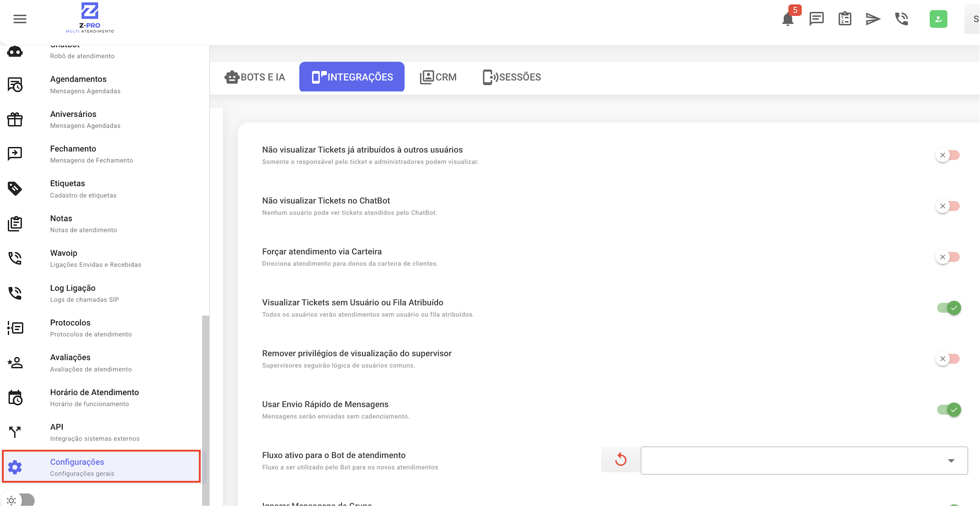980x511 pixels.
Task: Switch to the SESSÕES tab
Action: tap(512, 77)
